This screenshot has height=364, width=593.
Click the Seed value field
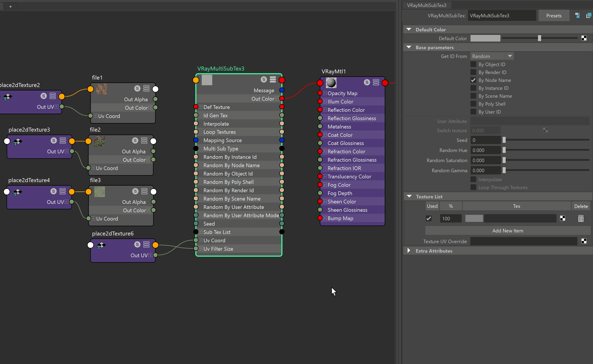[485, 140]
